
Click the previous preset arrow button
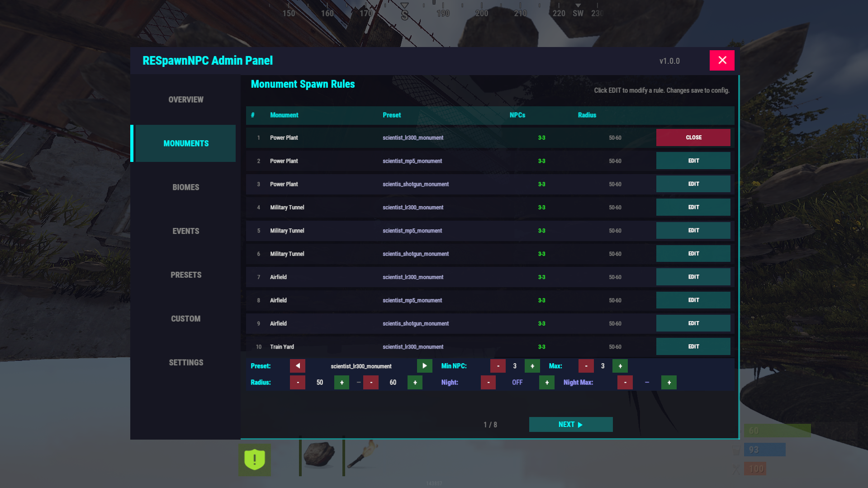click(x=298, y=366)
